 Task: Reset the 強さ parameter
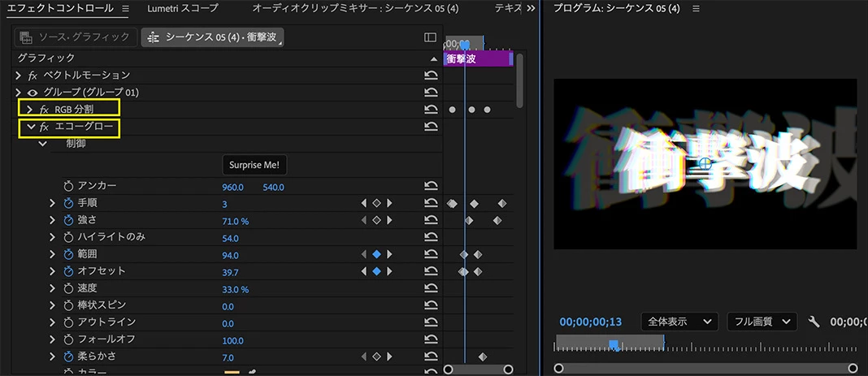tap(431, 221)
